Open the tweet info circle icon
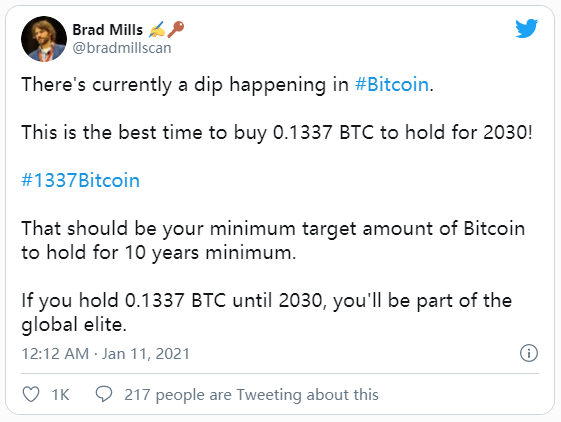561x422 pixels. coord(528,353)
